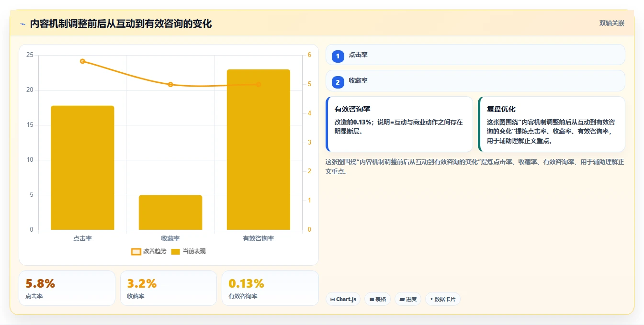Click the 3.2% 收藏率 stat card
Screen dimensions: 644x325
coord(169,288)
